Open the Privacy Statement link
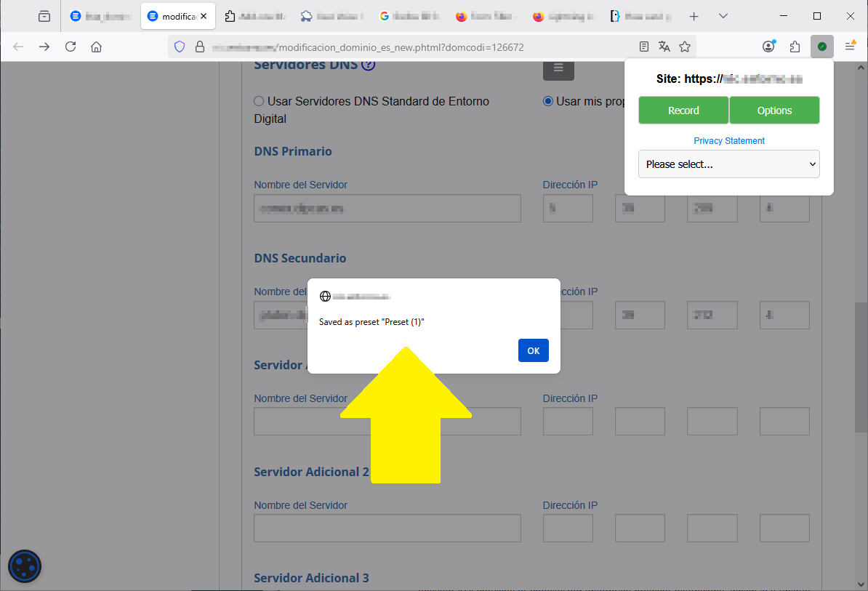868x591 pixels. [x=729, y=141]
